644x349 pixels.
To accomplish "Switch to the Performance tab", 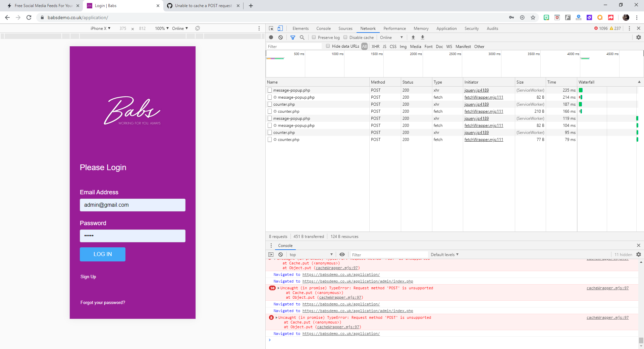I will click(394, 28).
